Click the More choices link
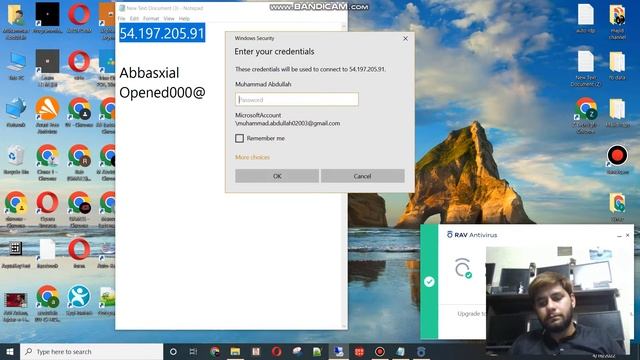This screenshot has width=640, height=360. [x=252, y=157]
